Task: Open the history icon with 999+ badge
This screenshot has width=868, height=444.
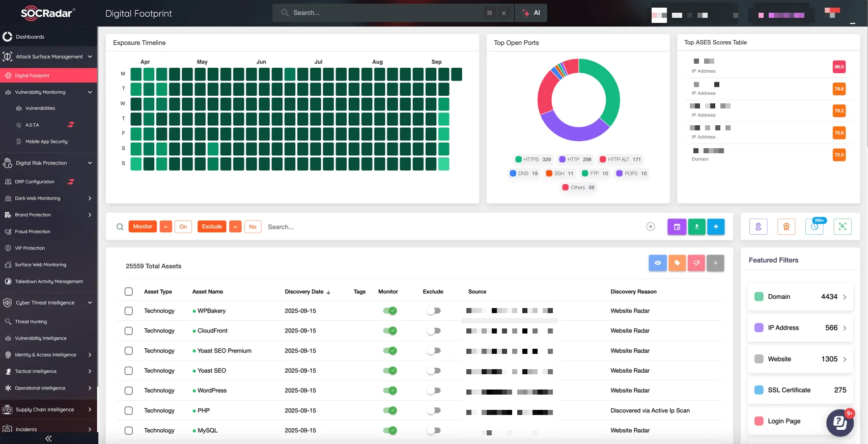Action: point(815,227)
